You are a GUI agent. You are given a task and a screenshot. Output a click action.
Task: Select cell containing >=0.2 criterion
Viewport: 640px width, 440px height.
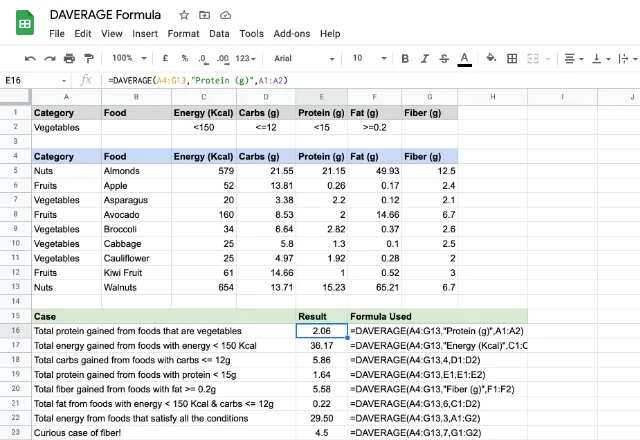[x=374, y=127]
